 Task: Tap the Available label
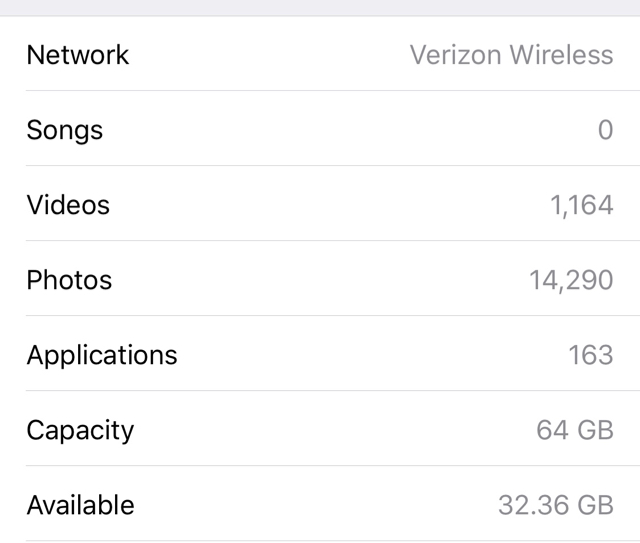click(80, 505)
